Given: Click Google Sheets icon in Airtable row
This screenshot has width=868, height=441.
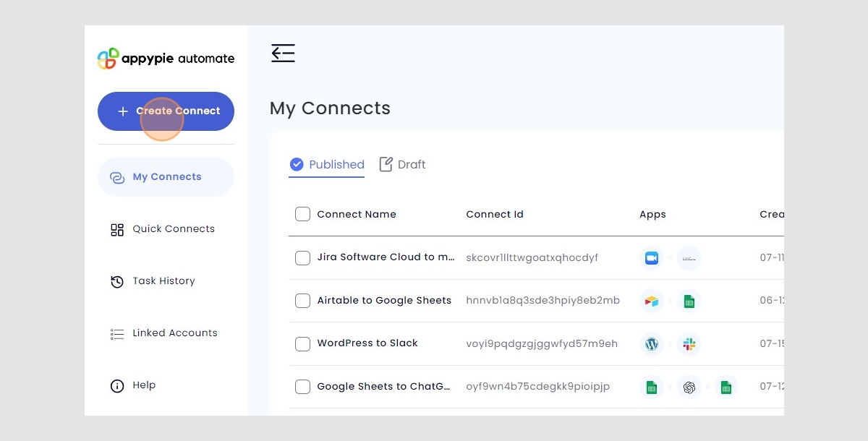Looking at the screenshot, I should point(689,301).
